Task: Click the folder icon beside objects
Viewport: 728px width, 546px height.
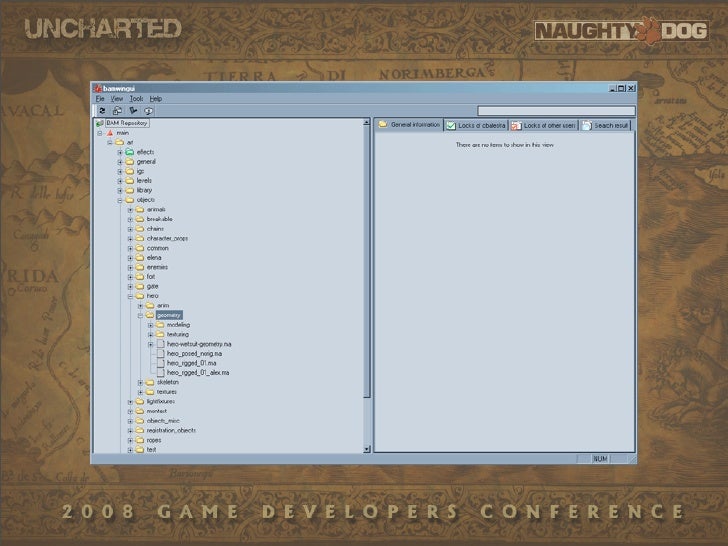Action: [130, 200]
